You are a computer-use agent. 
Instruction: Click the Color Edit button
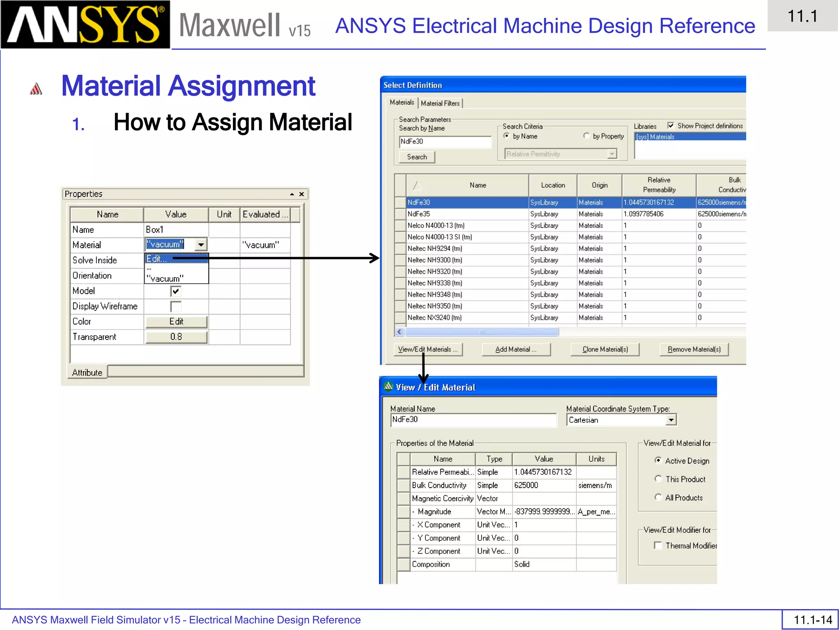[x=176, y=322]
